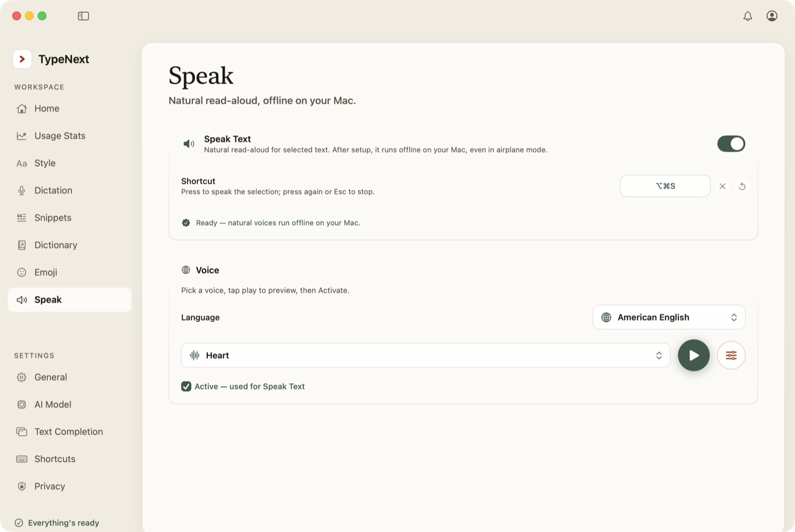Image resolution: width=795 pixels, height=532 pixels.
Task: Clear the shortcut with the X icon
Action: [x=722, y=186]
